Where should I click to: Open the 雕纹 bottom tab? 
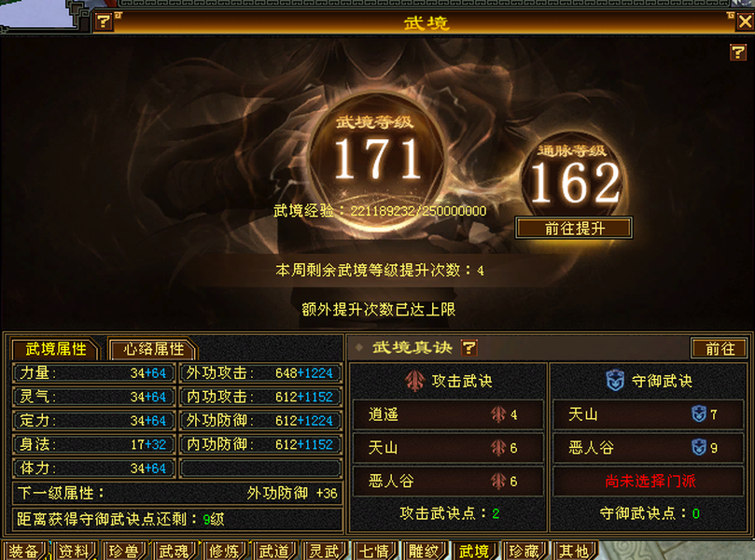click(425, 551)
